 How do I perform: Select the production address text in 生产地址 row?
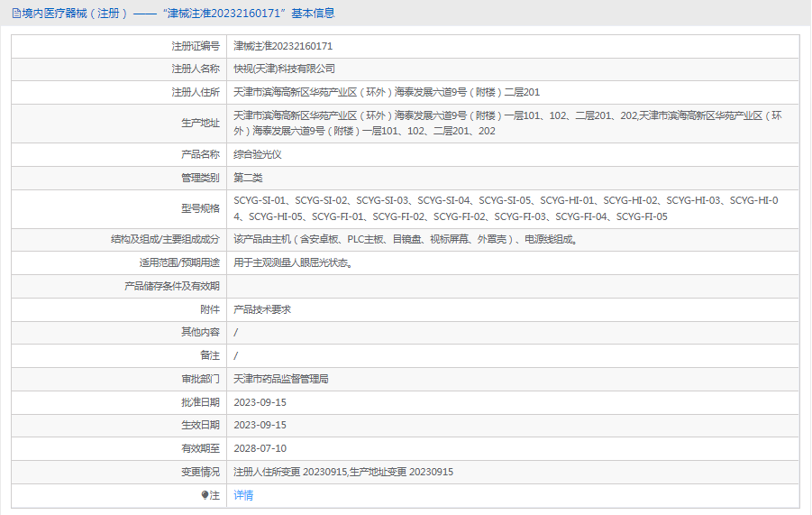click(x=507, y=124)
